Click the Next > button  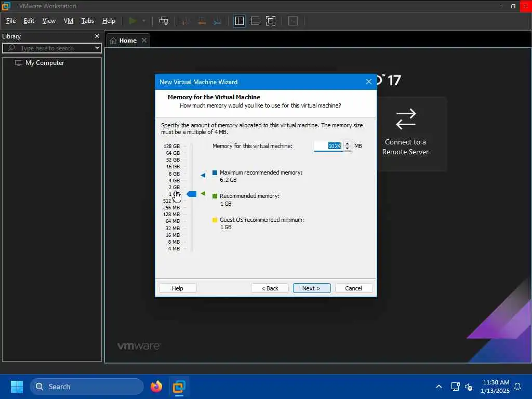(x=312, y=288)
